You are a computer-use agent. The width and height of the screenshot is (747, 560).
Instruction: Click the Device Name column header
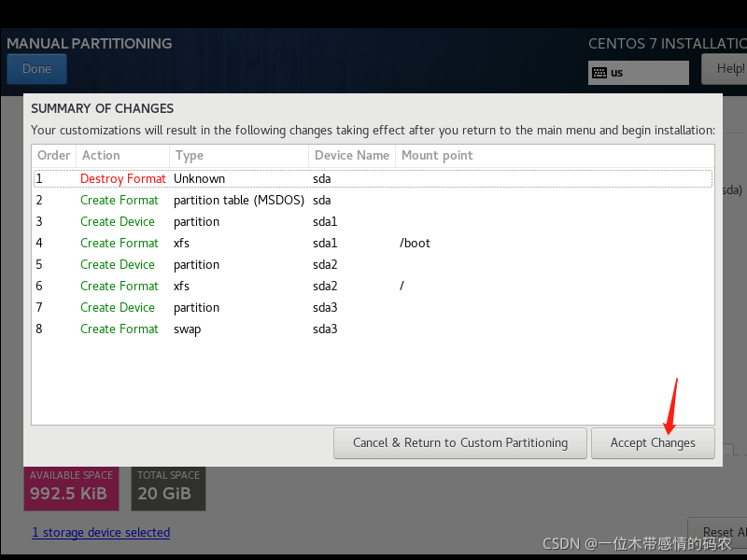351,156
